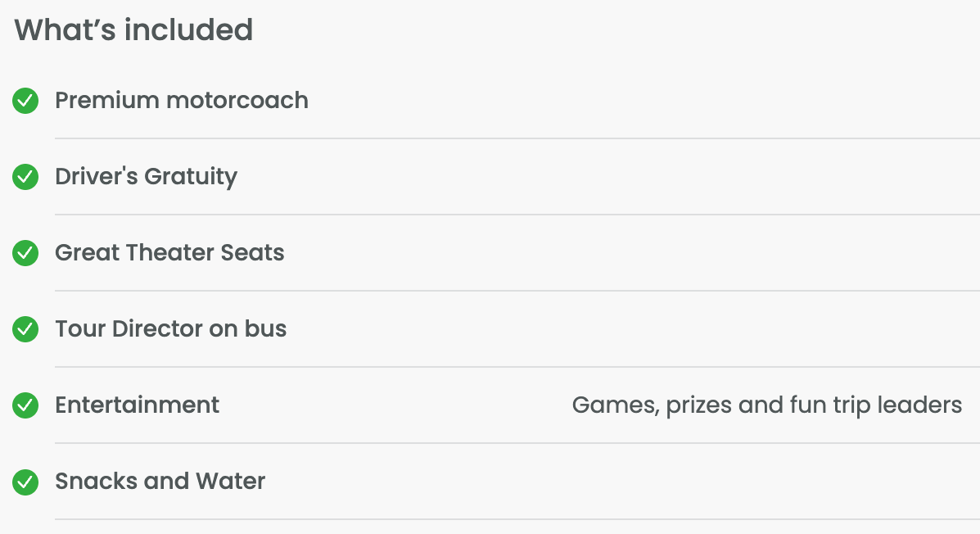Click the Driver's Gratuity label
Viewport: 980px width, 534px height.
click(x=146, y=177)
